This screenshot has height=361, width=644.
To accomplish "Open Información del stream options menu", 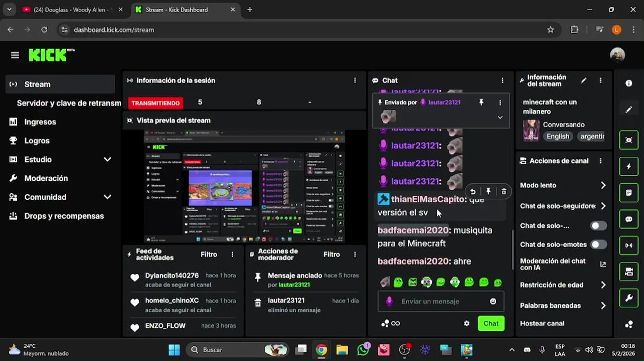I will click(x=600, y=80).
